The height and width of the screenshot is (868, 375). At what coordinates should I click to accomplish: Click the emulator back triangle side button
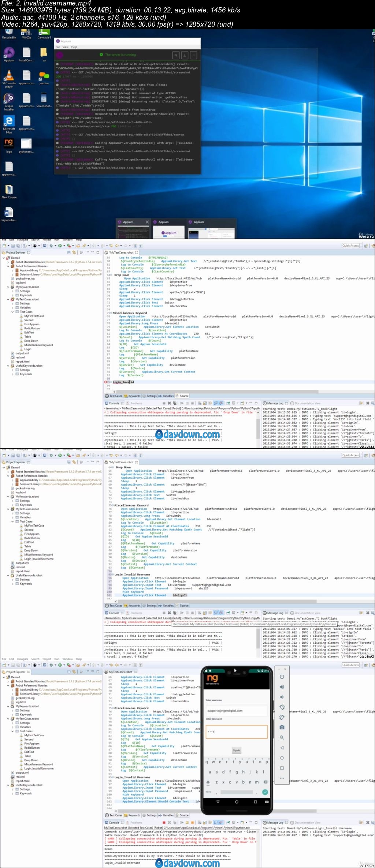pyautogui.click(x=282, y=748)
